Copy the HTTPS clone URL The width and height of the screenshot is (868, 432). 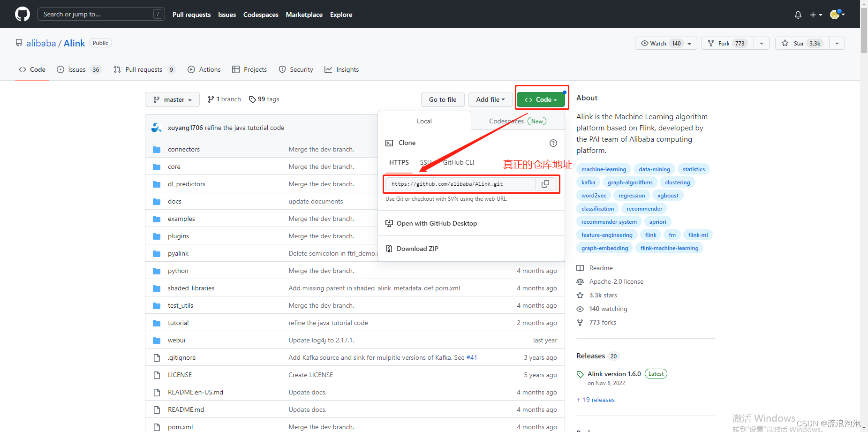tap(545, 184)
